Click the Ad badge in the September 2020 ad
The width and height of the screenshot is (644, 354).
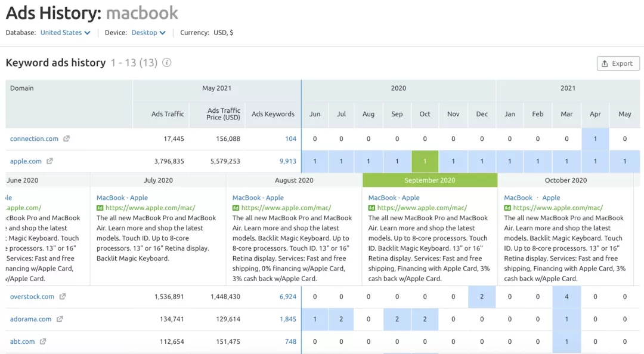[x=371, y=208]
